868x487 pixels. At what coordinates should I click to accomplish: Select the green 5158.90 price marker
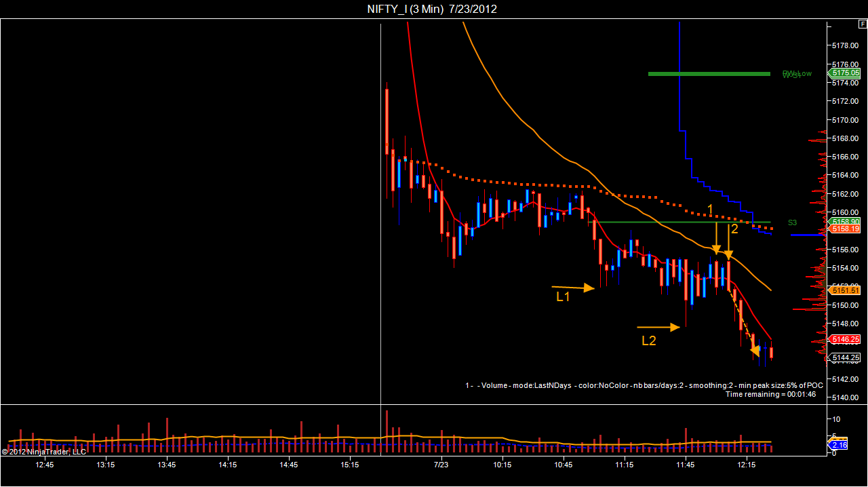[844, 221]
